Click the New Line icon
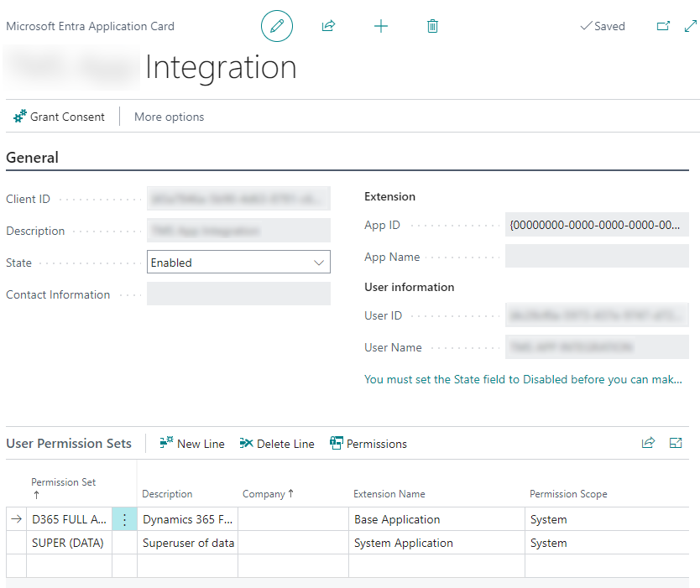The height and width of the screenshot is (588, 700). pos(166,443)
